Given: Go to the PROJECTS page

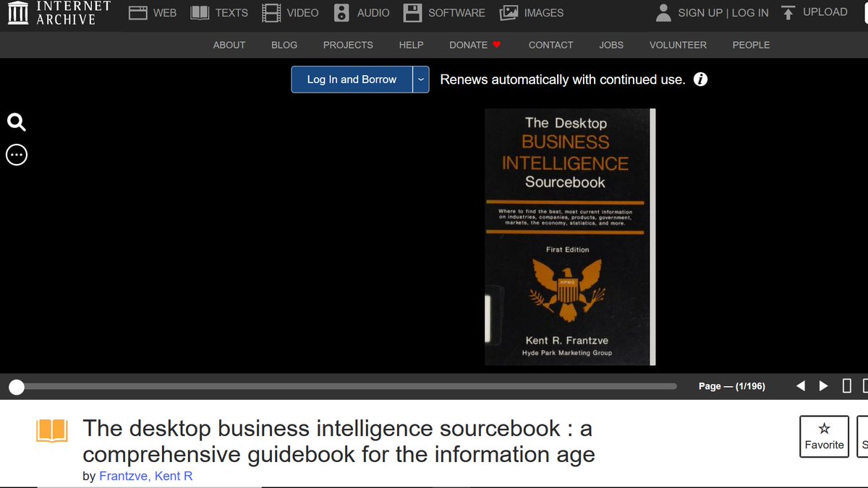Looking at the screenshot, I should (348, 45).
